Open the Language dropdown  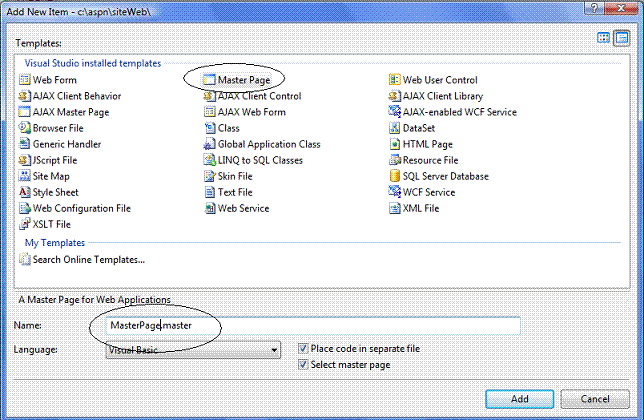tap(193, 350)
